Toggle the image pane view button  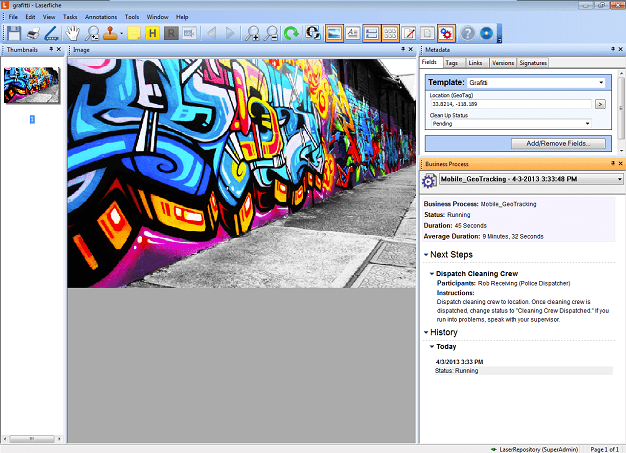point(335,33)
